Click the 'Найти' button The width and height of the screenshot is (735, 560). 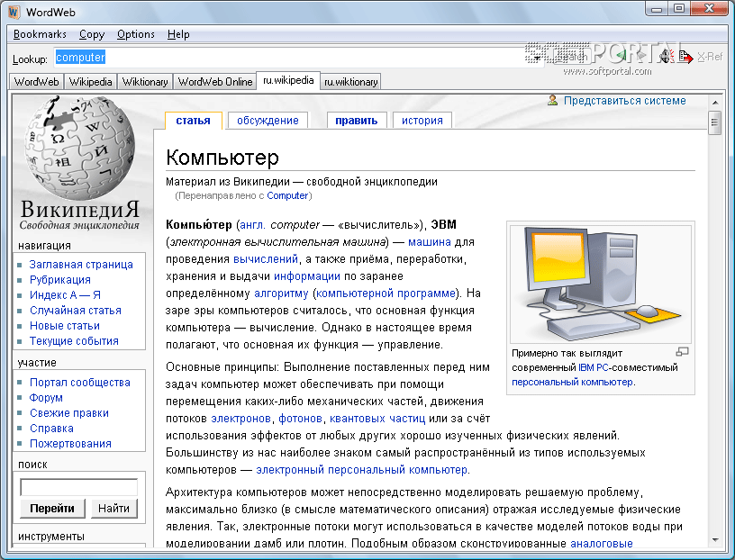113,509
